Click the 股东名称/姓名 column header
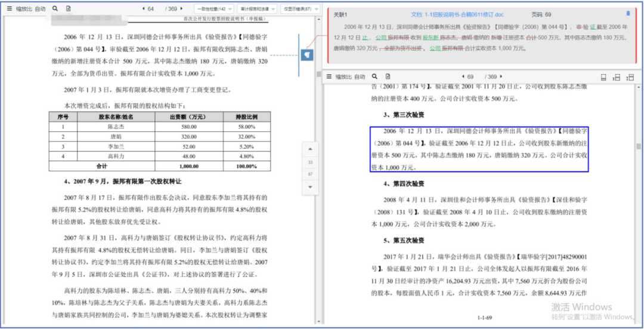 [x=116, y=117]
